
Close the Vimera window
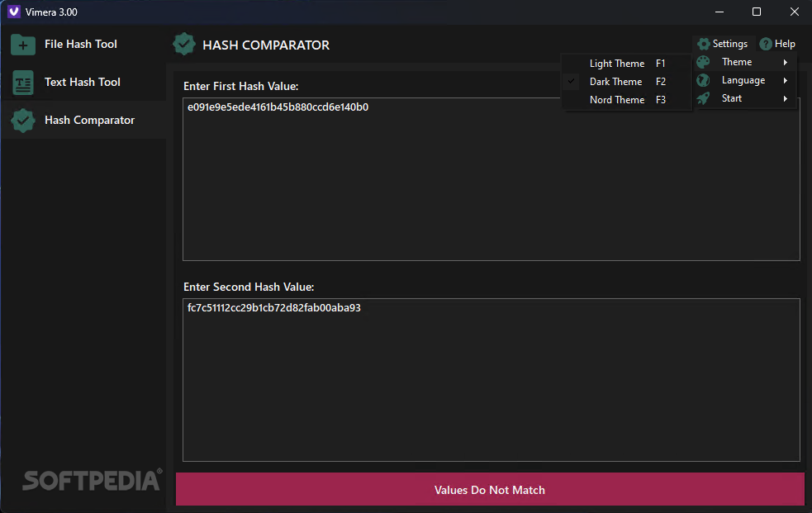[x=795, y=12]
